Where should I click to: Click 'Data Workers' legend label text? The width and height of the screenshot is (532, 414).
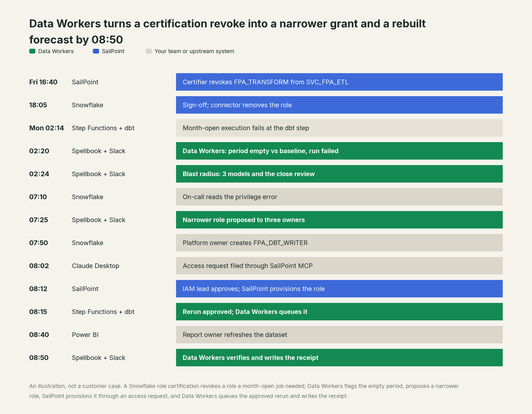[56, 51]
